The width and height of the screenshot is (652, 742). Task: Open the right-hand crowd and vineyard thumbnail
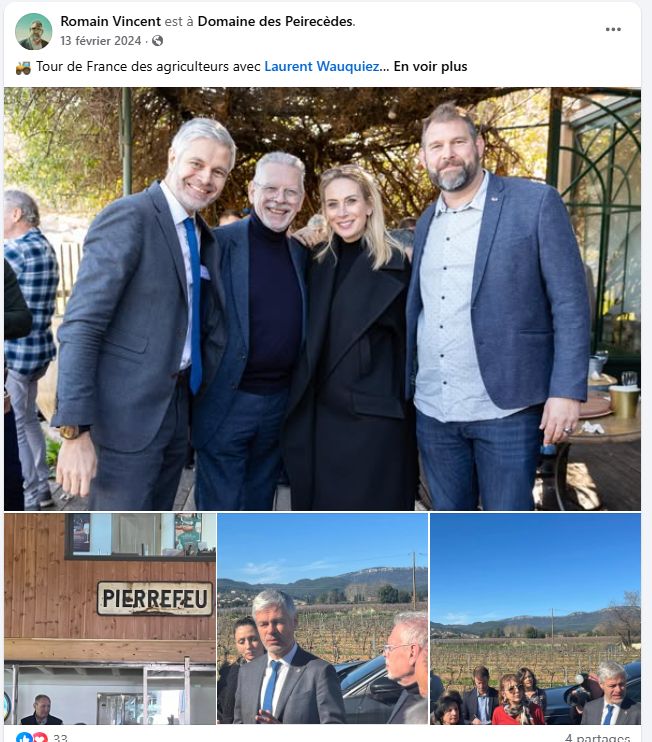[536, 618]
